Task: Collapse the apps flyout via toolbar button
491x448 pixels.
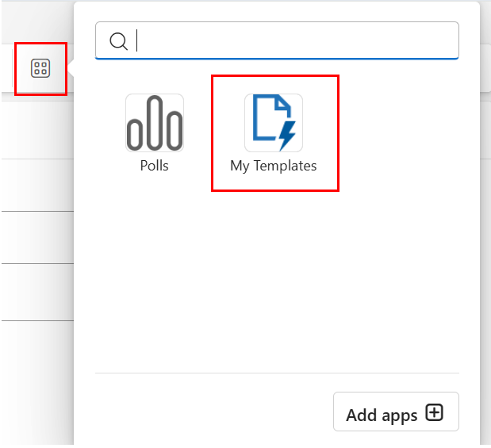Action: pos(40,68)
